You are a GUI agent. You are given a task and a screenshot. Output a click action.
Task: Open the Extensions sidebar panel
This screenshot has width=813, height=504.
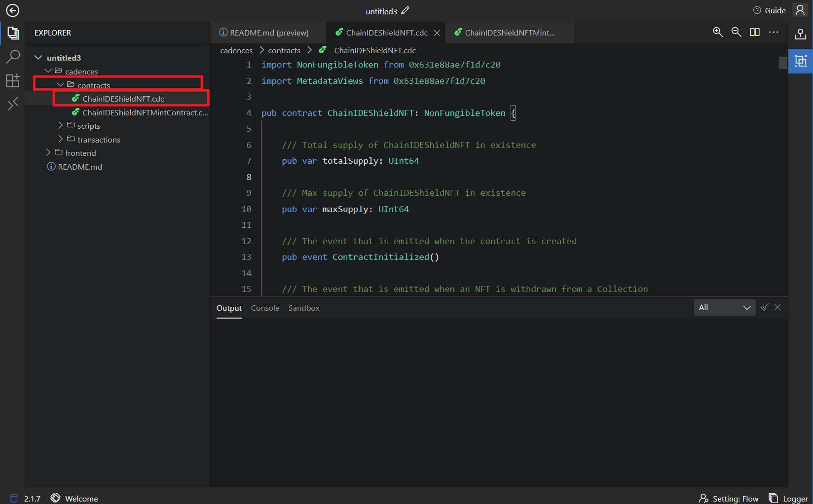(13, 80)
